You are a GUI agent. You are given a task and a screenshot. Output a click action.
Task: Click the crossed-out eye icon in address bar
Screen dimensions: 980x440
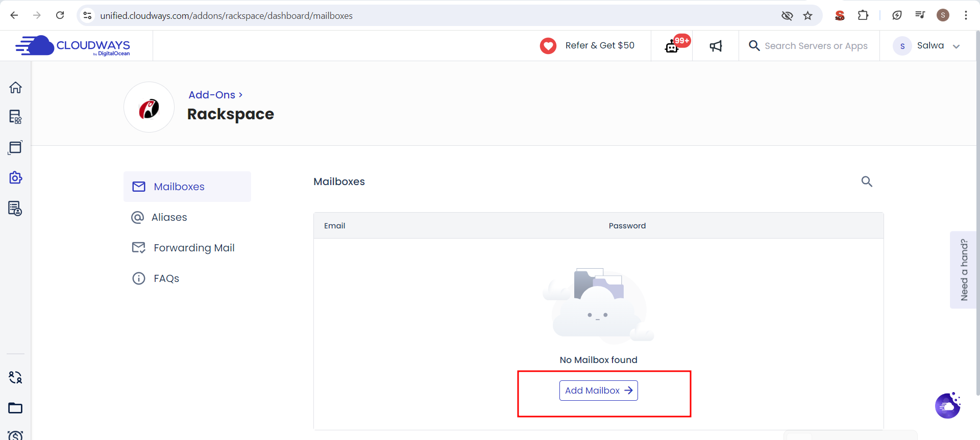click(x=787, y=16)
